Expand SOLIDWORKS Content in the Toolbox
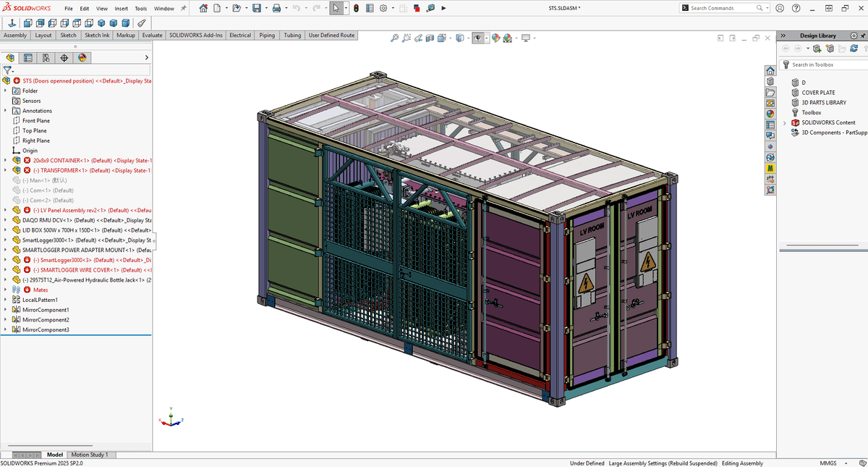 pos(784,123)
